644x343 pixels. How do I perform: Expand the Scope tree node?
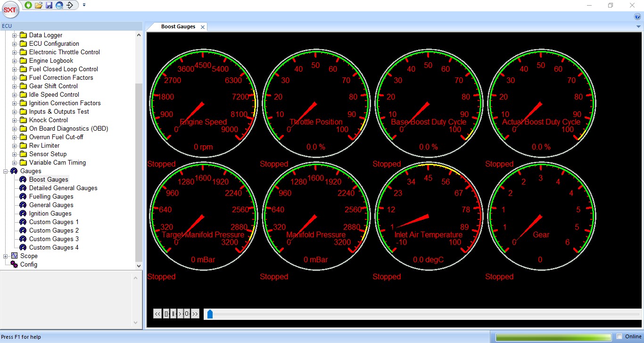tap(6, 256)
